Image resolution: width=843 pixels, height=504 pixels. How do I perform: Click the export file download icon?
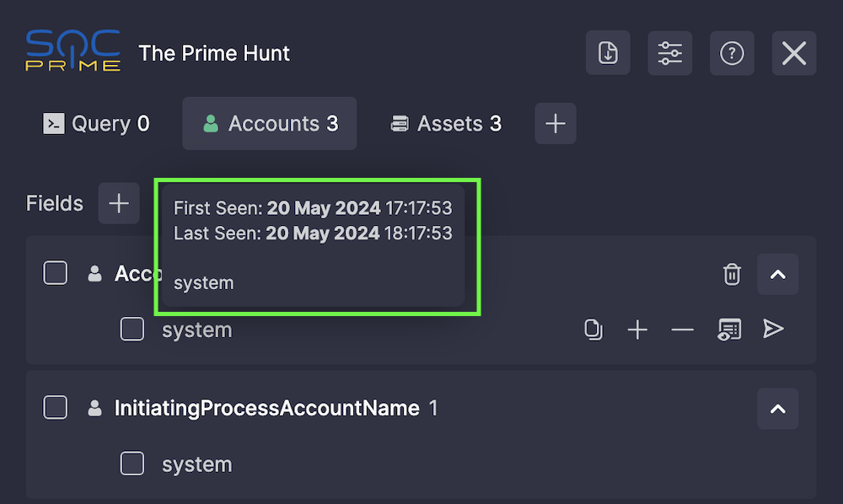pos(608,52)
